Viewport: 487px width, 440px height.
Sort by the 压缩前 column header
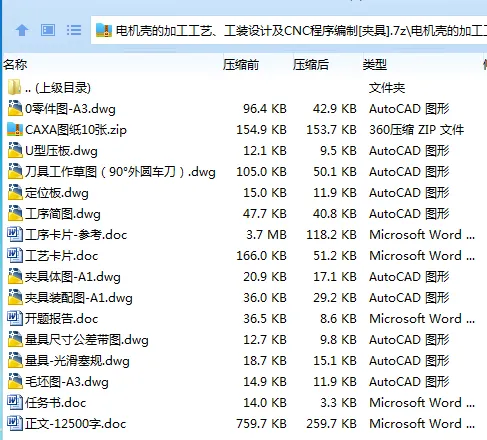coord(241,64)
